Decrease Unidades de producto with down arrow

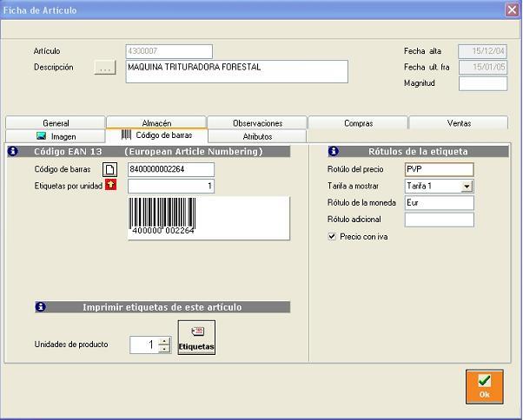coord(164,349)
